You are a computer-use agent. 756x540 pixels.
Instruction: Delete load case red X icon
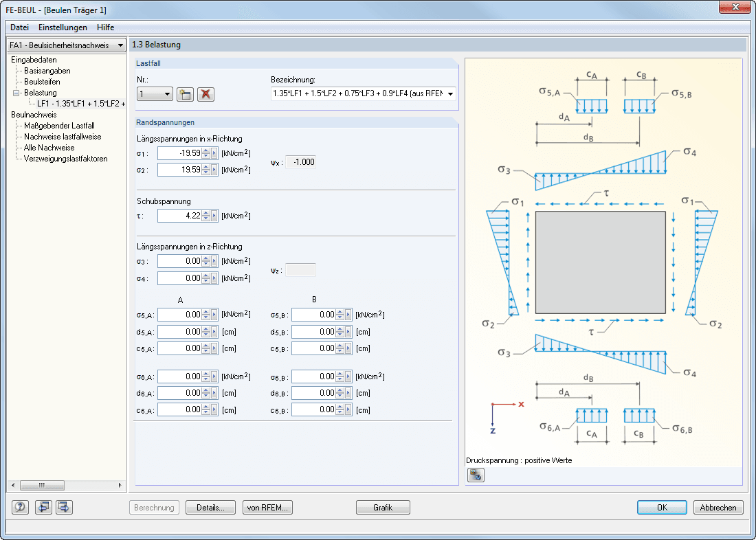(205, 94)
